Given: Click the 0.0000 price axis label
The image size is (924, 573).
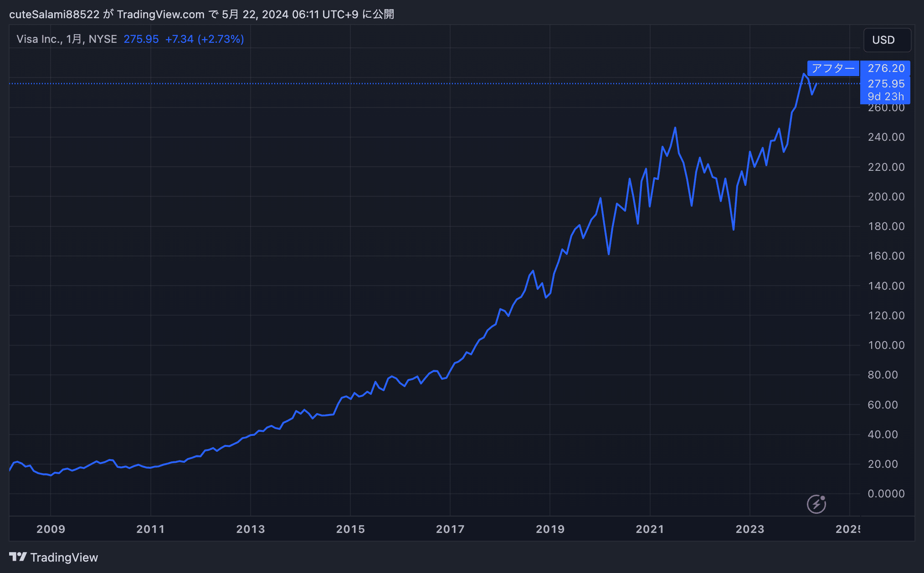Looking at the screenshot, I should [886, 494].
